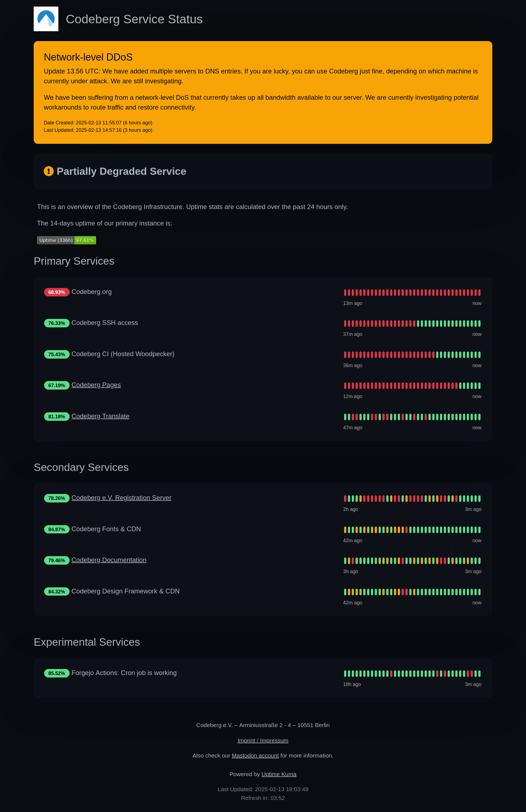Click the Network-level DDoS incident heading
The width and height of the screenshot is (526, 812).
88,57
